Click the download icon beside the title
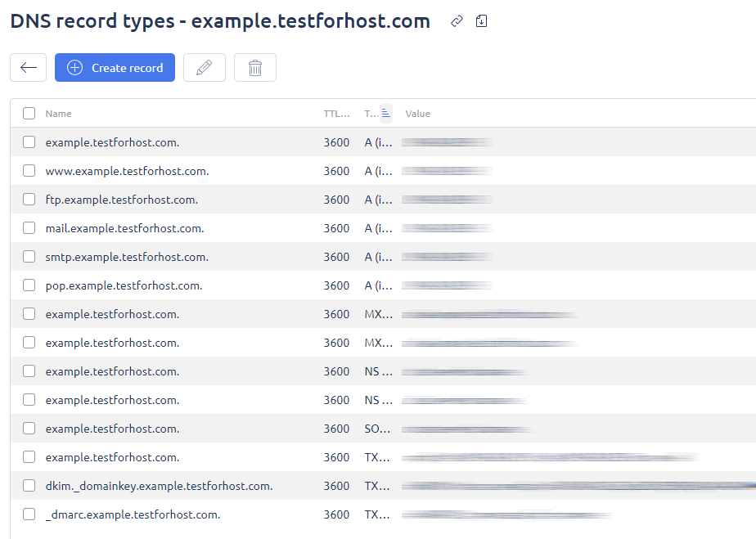Screen dimensions: 756x539 [x=481, y=22]
